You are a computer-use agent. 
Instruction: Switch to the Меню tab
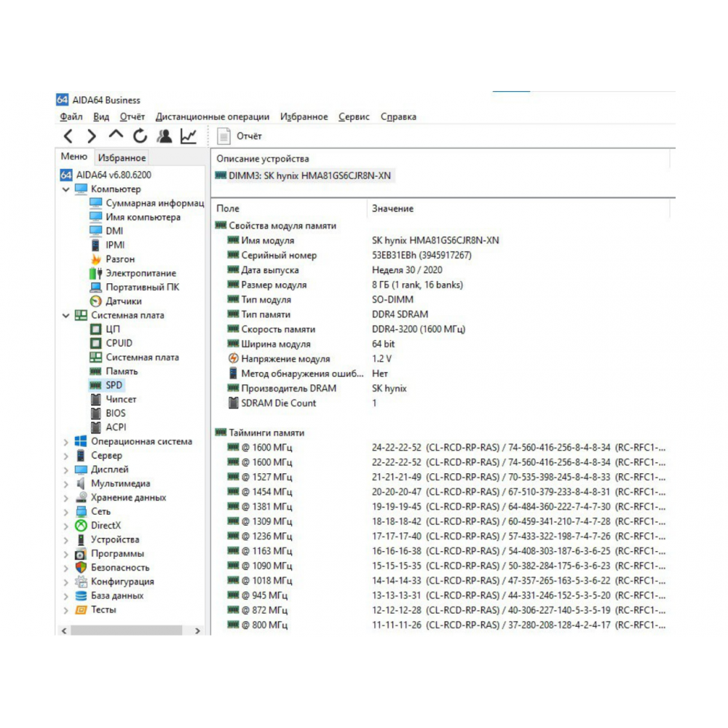[x=74, y=157]
